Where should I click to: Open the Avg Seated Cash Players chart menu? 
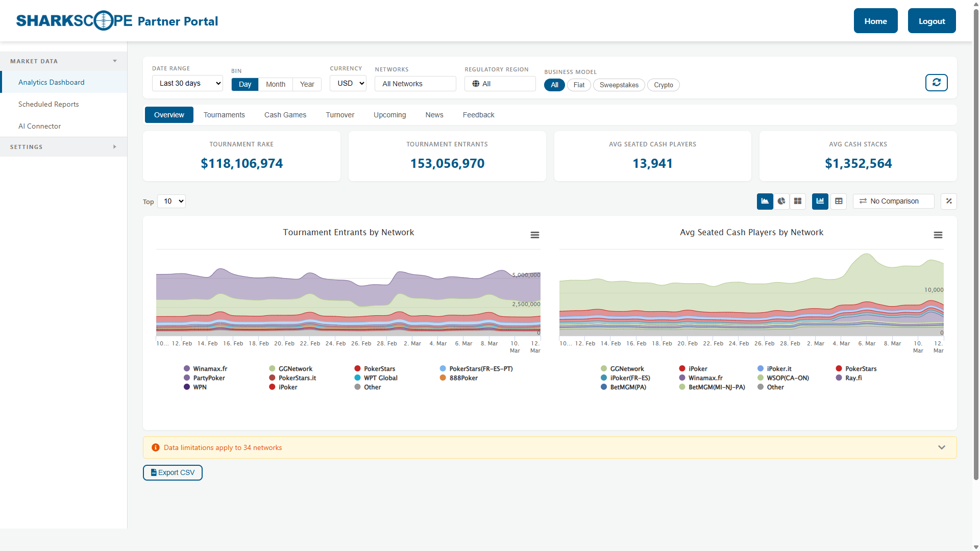(938, 235)
